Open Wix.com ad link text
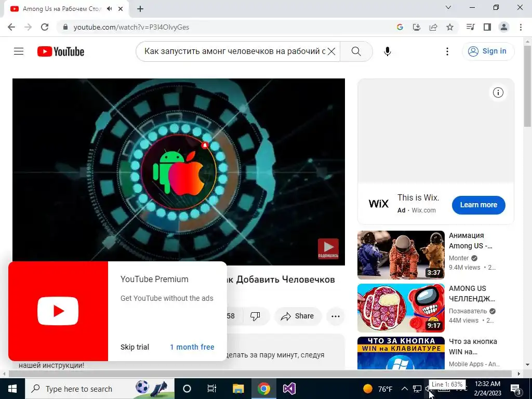Viewport: 532px width, 399px height. (423, 210)
